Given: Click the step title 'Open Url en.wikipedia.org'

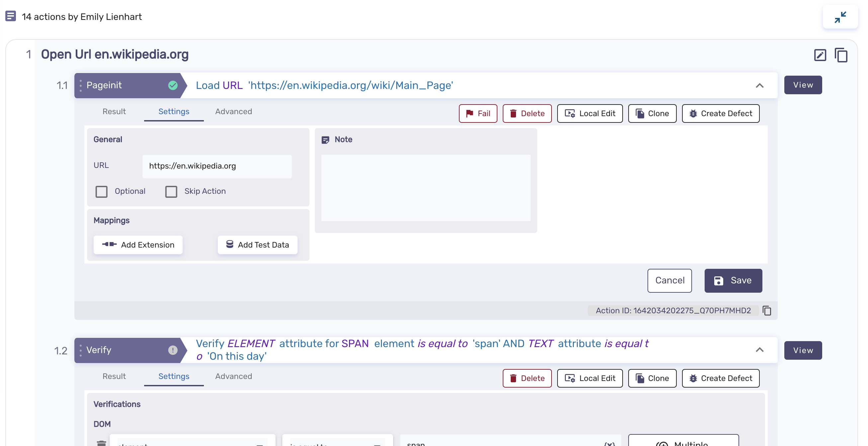Looking at the screenshot, I should click(x=115, y=54).
